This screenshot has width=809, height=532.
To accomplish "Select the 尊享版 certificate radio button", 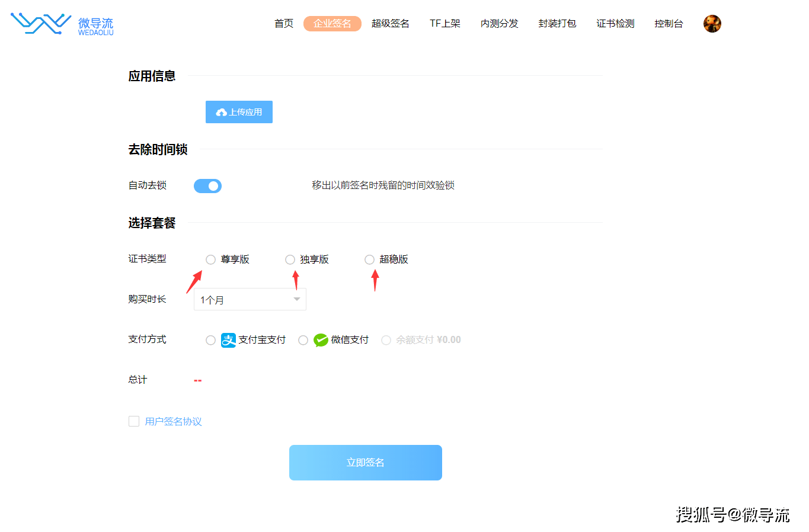I will tap(210, 259).
